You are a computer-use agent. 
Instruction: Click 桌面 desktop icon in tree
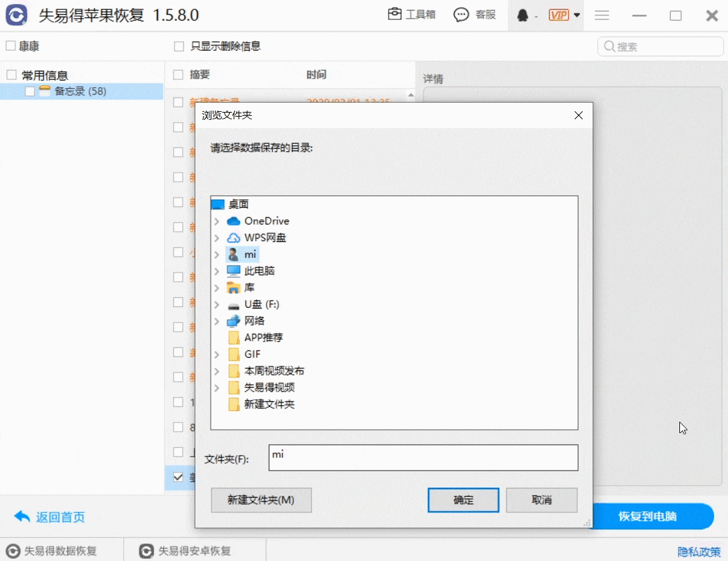(218, 204)
